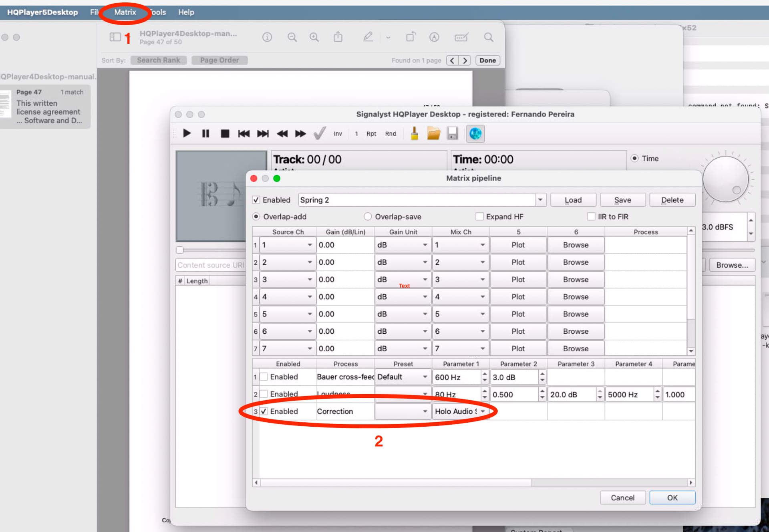The image size is (769, 532).
Task: Click the fast-forward icon
Action: coord(300,133)
